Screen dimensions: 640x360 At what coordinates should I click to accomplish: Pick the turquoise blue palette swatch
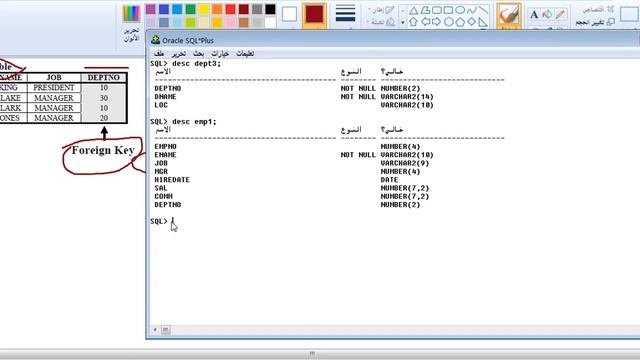point(177,9)
